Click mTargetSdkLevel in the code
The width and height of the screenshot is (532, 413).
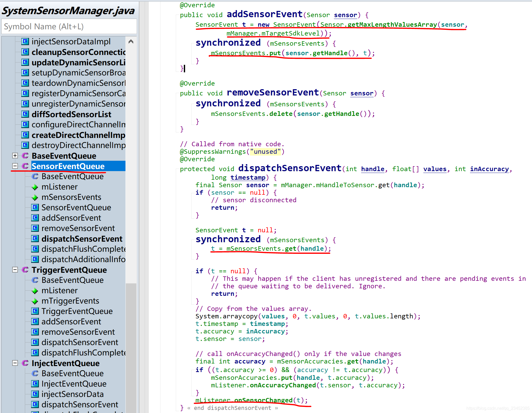pyautogui.click(x=291, y=33)
